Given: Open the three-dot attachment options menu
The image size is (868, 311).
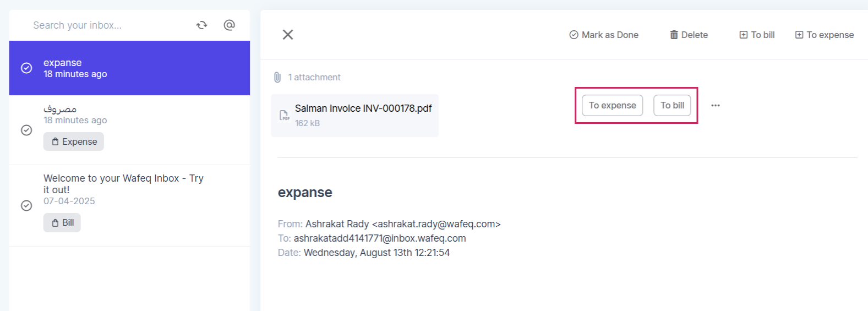Looking at the screenshot, I should (x=716, y=105).
